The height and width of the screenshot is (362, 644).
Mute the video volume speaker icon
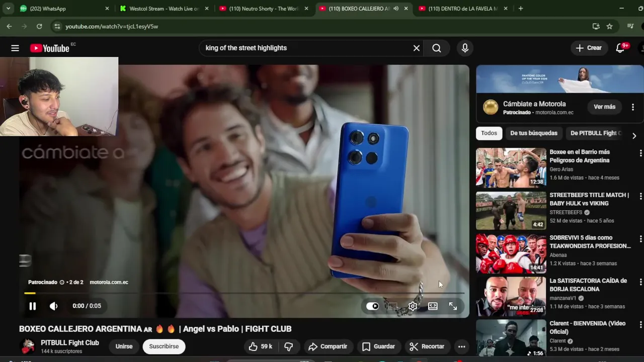point(54,306)
